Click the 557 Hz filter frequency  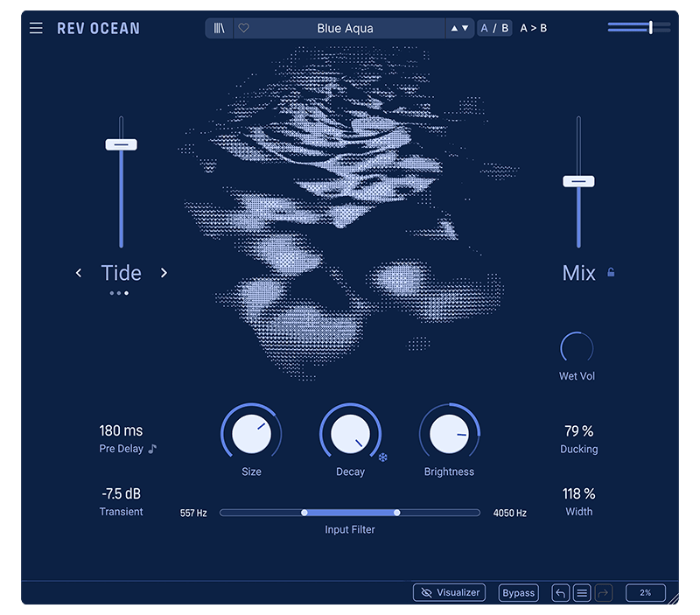[193, 514]
